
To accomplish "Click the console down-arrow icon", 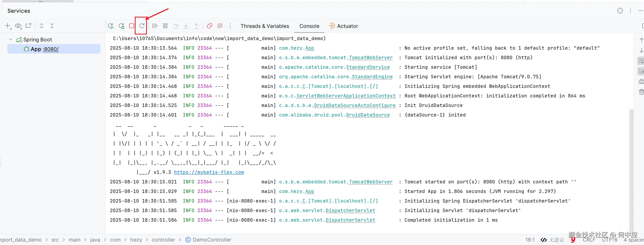I will [x=641, y=50].
